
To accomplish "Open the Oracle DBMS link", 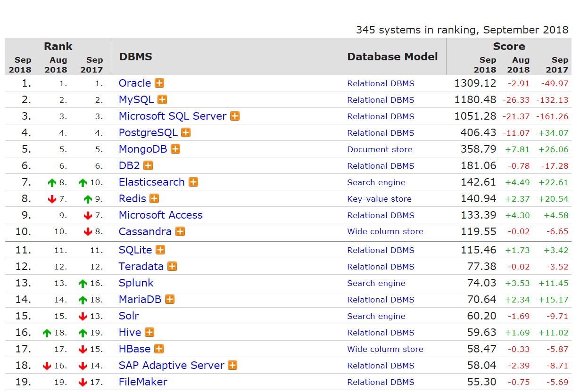I will click(x=135, y=83).
